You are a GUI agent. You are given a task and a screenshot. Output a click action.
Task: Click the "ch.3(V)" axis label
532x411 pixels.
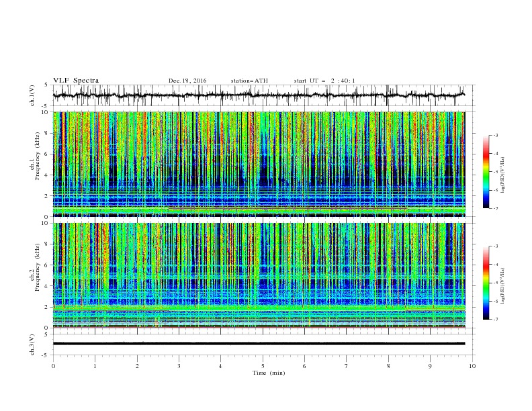click(32, 345)
